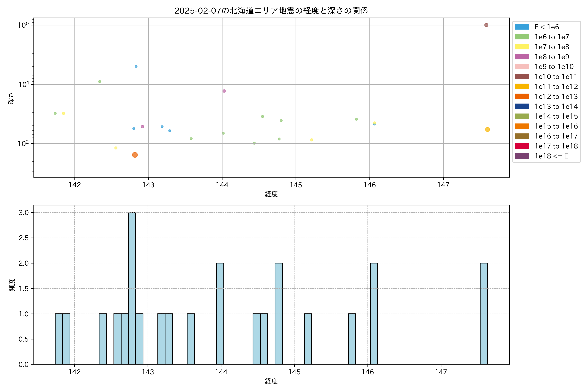The height and width of the screenshot is (392, 588).
Task: Click the purple scatter point near longitude 144
Action: (x=224, y=91)
